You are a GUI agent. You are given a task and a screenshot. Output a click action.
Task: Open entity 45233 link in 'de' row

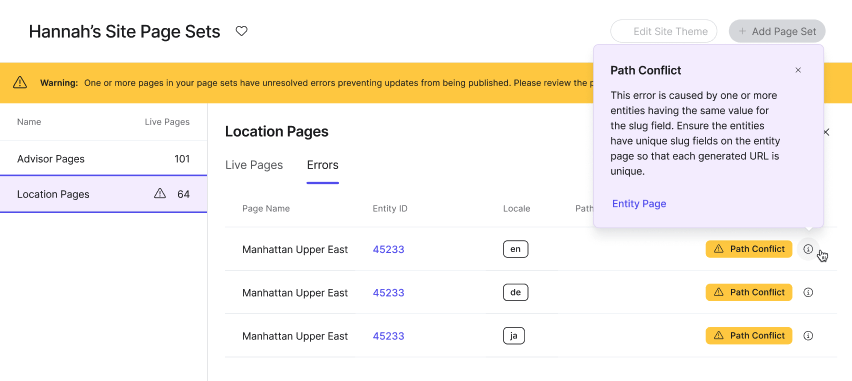[x=389, y=293]
